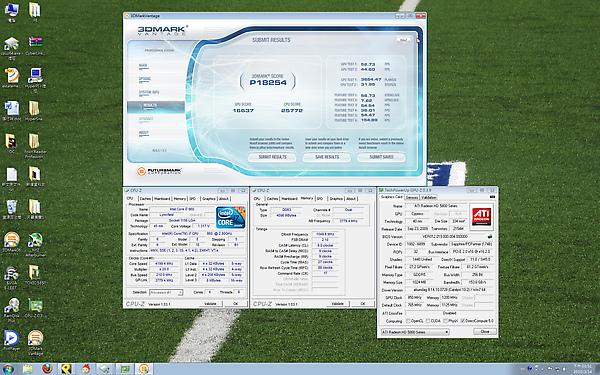This screenshot has height=375, width=600.
Task: Open the CPU tab in right CPU-Z
Action: click(257, 199)
